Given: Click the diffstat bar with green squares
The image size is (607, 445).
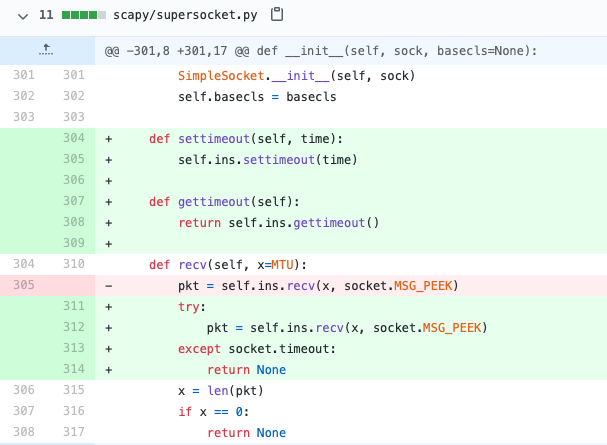Looking at the screenshot, I should pyautogui.click(x=84, y=15).
